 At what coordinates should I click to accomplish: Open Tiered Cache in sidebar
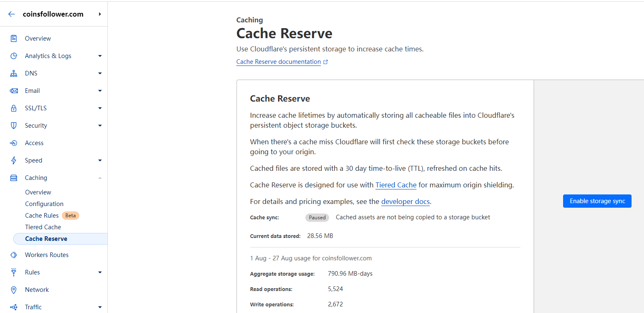[43, 227]
